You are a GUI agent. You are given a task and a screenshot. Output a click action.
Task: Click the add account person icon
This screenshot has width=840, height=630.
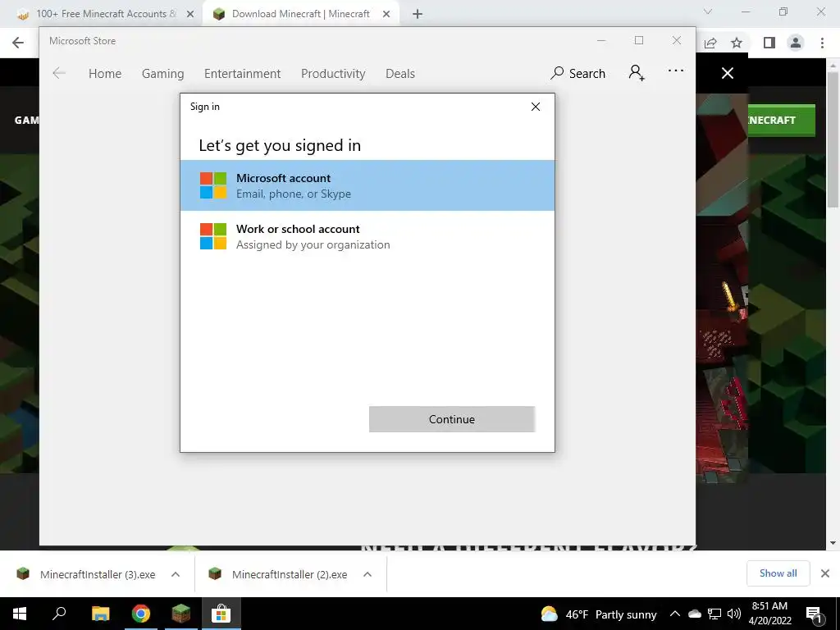click(x=637, y=73)
